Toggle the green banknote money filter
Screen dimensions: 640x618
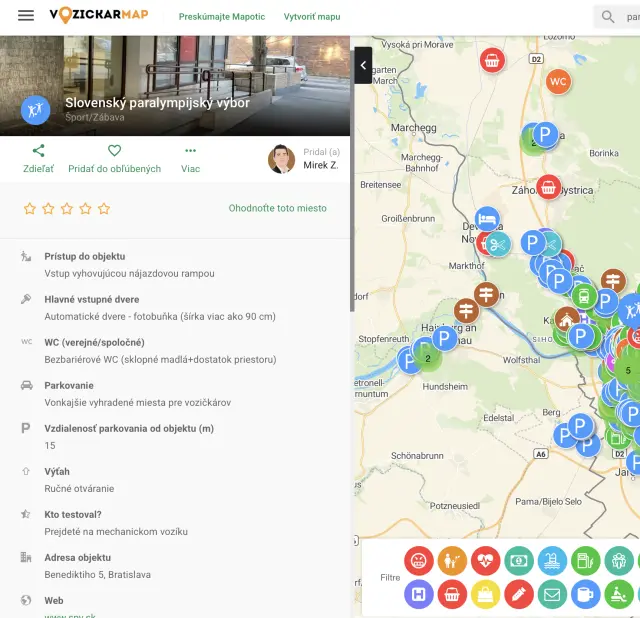click(x=519, y=560)
